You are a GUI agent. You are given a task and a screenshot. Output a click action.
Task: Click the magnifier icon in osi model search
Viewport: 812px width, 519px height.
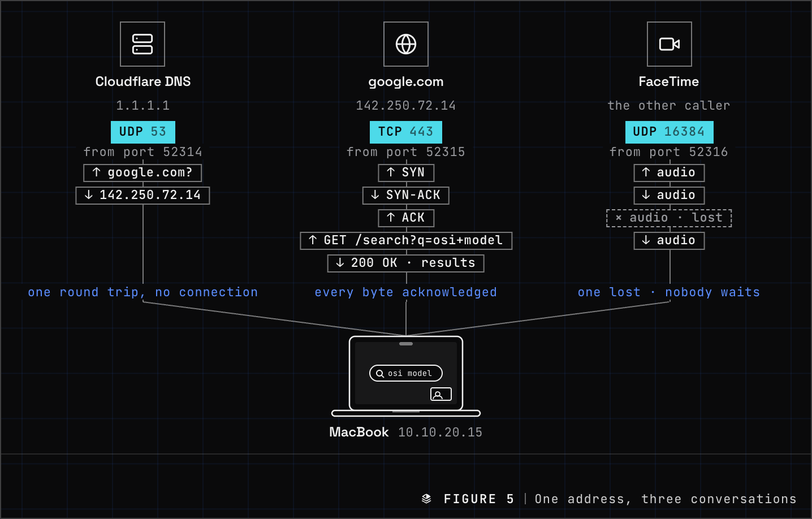tap(380, 374)
